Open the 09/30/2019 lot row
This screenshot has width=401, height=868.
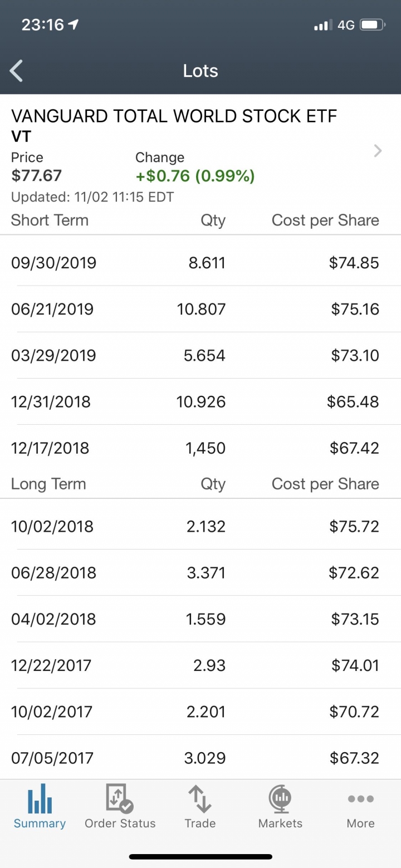pyautogui.click(x=200, y=263)
